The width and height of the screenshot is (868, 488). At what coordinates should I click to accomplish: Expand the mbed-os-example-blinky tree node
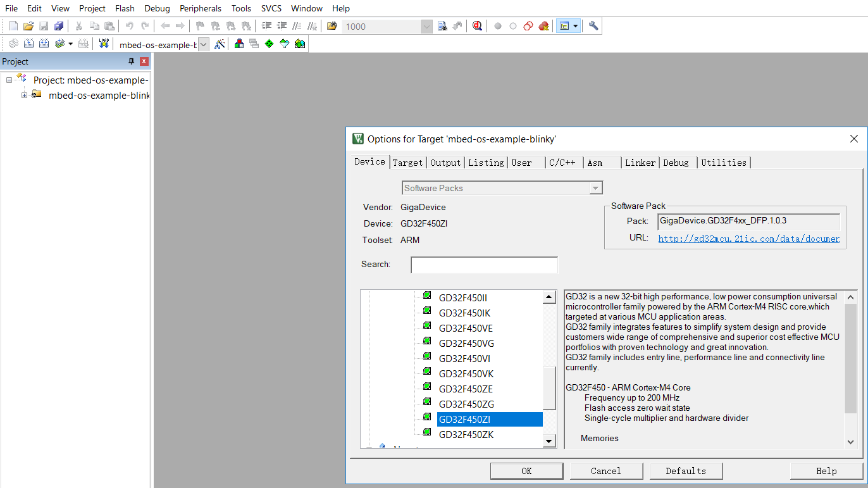[x=24, y=96]
